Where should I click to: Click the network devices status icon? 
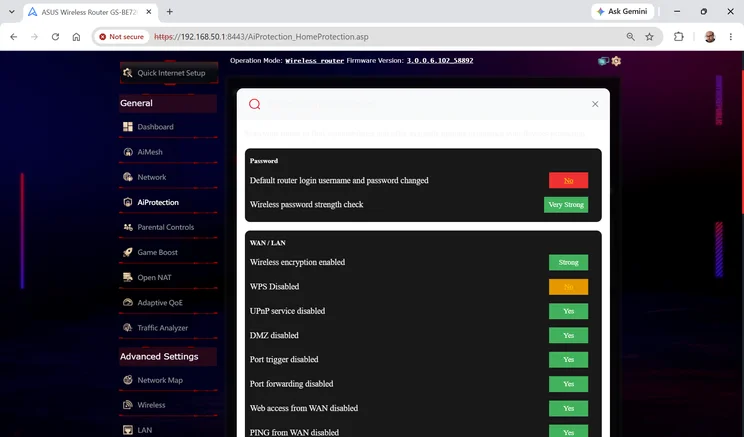tap(603, 61)
